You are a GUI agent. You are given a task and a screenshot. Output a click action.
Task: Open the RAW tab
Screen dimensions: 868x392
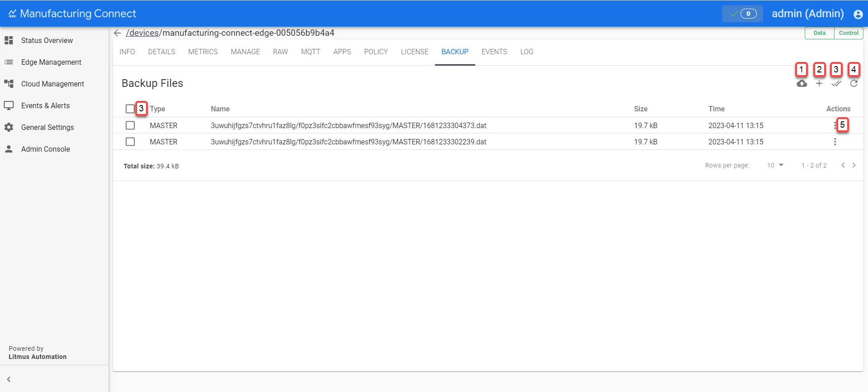click(x=280, y=52)
